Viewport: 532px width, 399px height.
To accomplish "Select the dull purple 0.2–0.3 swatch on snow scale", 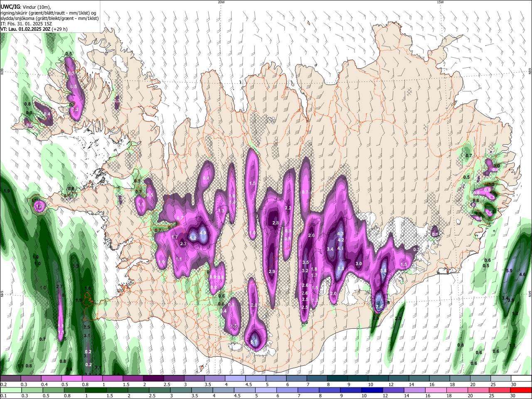I will [x=10, y=379].
